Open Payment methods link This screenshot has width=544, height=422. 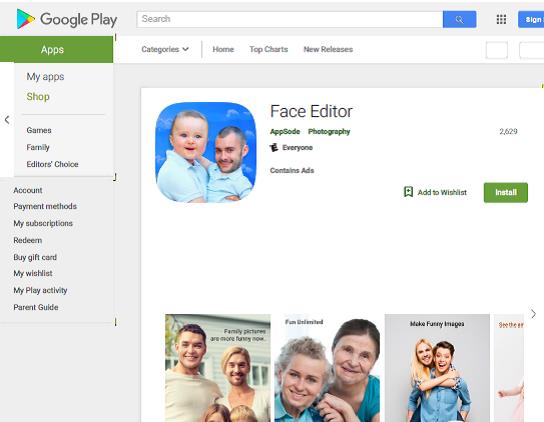click(45, 206)
